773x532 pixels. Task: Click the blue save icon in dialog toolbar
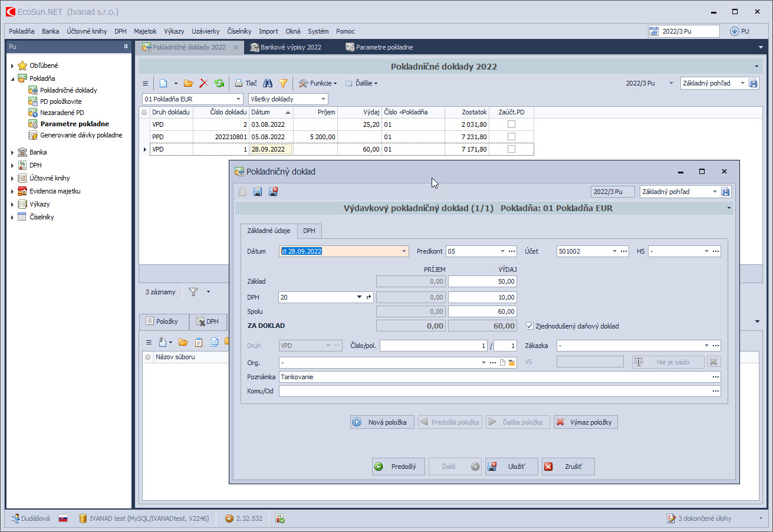[x=258, y=192]
